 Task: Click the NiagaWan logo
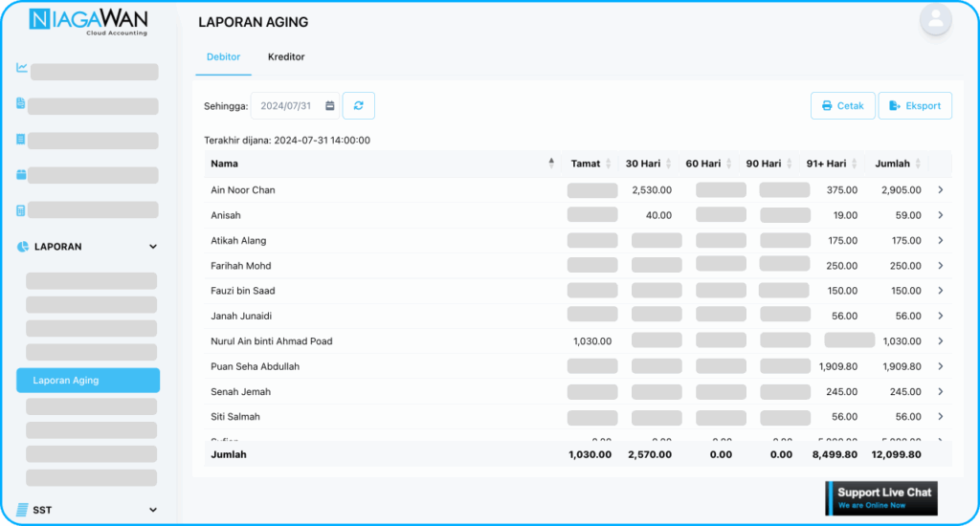click(x=88, y=22)
